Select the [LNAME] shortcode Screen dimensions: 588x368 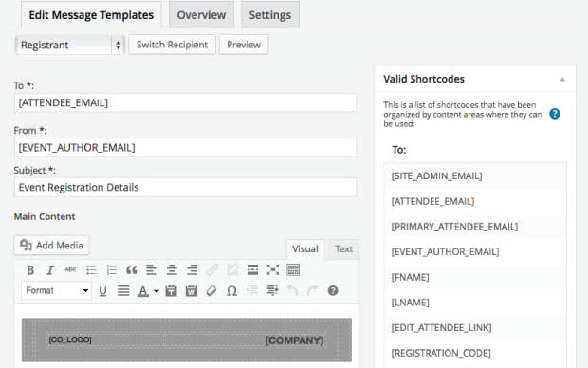click(411, 303)
